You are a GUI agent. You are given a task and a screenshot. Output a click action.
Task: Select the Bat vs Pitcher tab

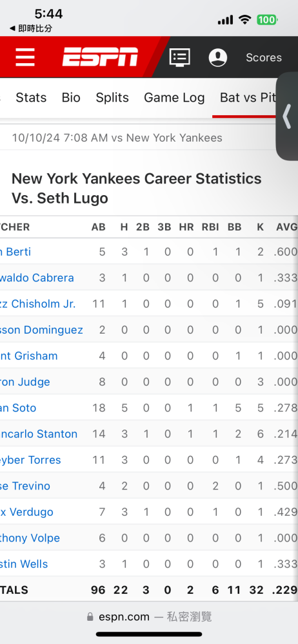pyautogui.click(x=248, y=98)
